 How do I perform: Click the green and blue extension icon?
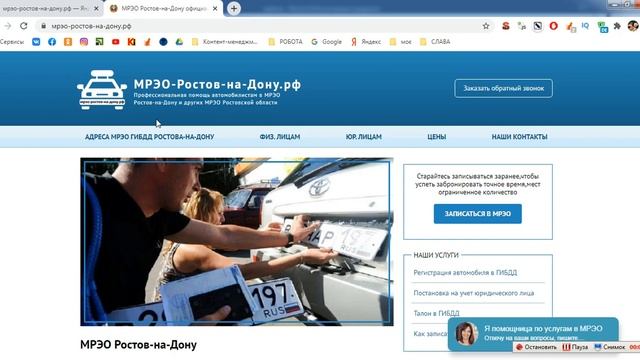pyautogui.click(x=602, y=27)
